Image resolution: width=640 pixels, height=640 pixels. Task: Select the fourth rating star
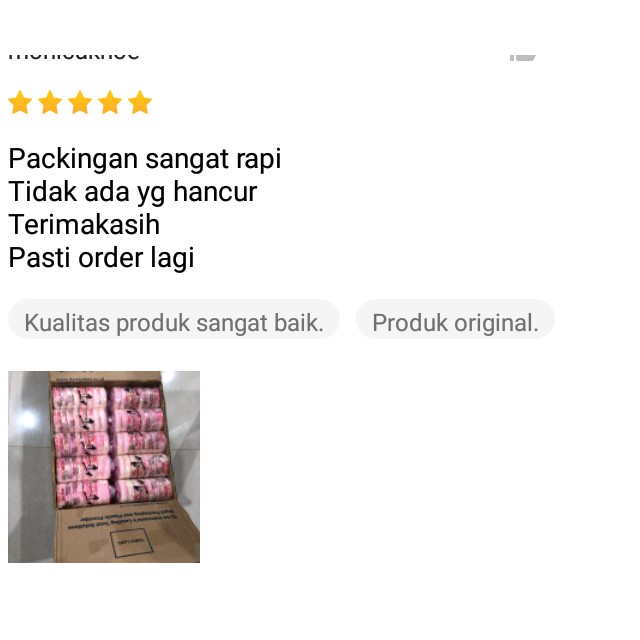[x=110, y=102]
